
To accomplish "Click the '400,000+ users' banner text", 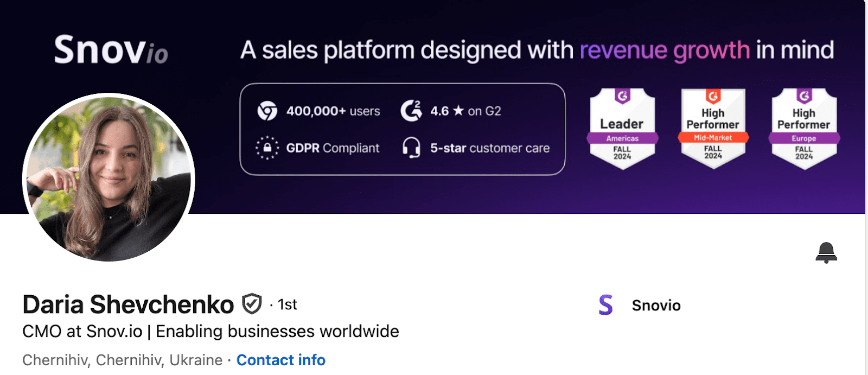I will click(333, 111).
